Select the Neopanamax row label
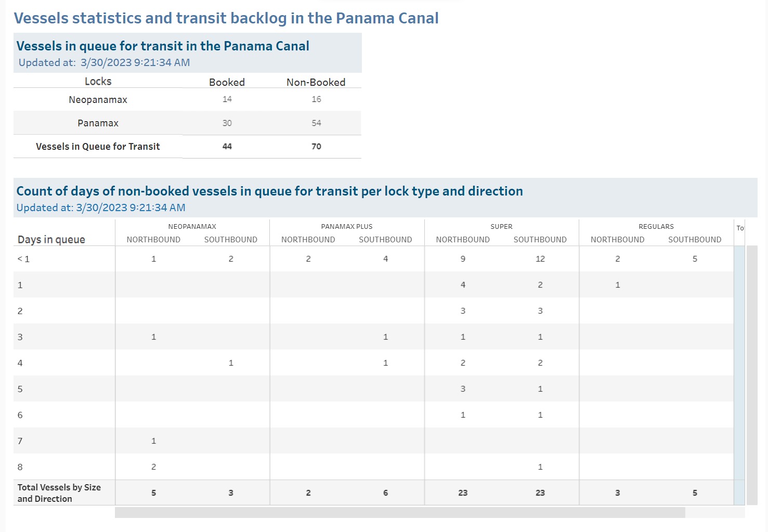This screenshot has width=768, height=532. [x=98, y=100]
